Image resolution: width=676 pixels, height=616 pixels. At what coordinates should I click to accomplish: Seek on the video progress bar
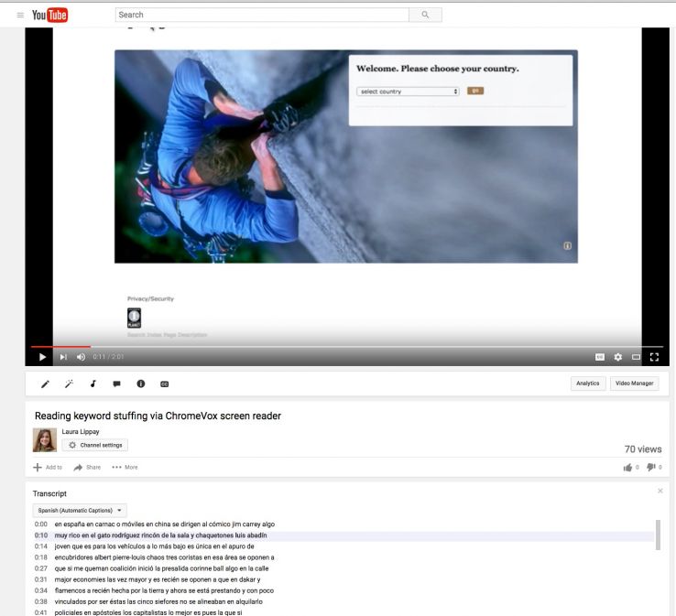coord(347,346)
